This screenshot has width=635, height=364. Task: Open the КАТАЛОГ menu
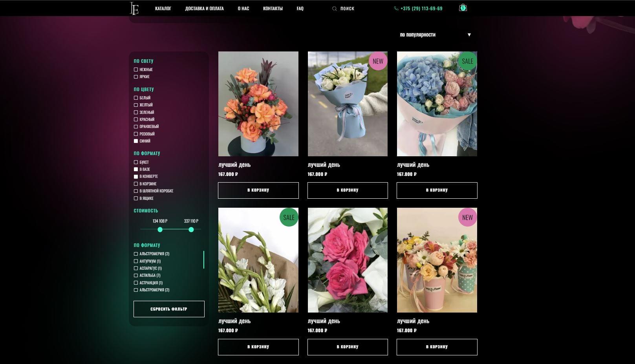(x=163, y=9)
